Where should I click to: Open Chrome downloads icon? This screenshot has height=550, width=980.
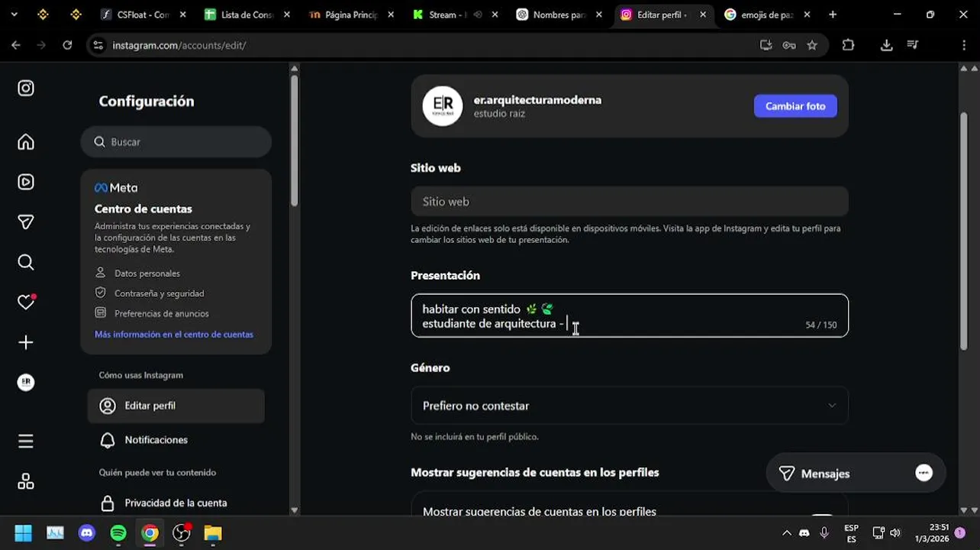886,45
